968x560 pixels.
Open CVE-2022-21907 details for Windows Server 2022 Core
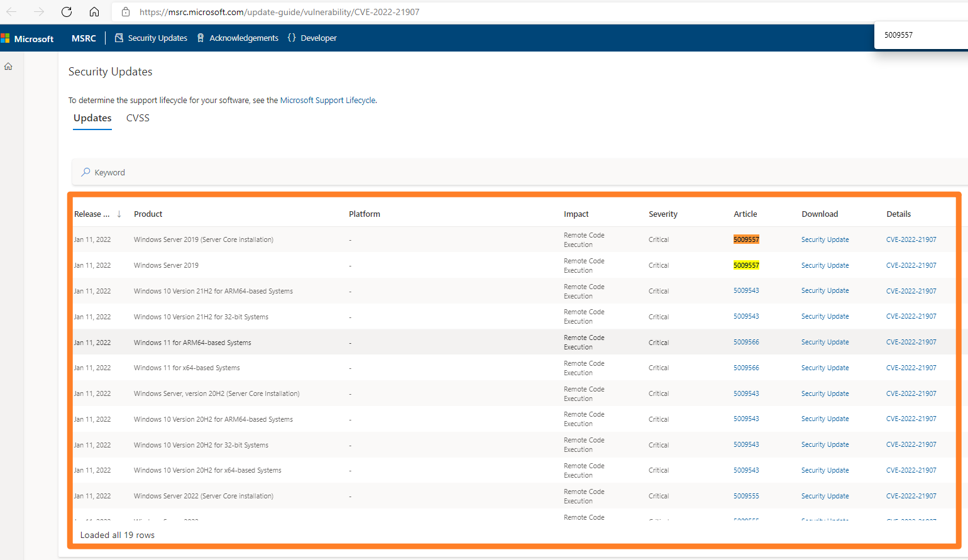(911, 496)
